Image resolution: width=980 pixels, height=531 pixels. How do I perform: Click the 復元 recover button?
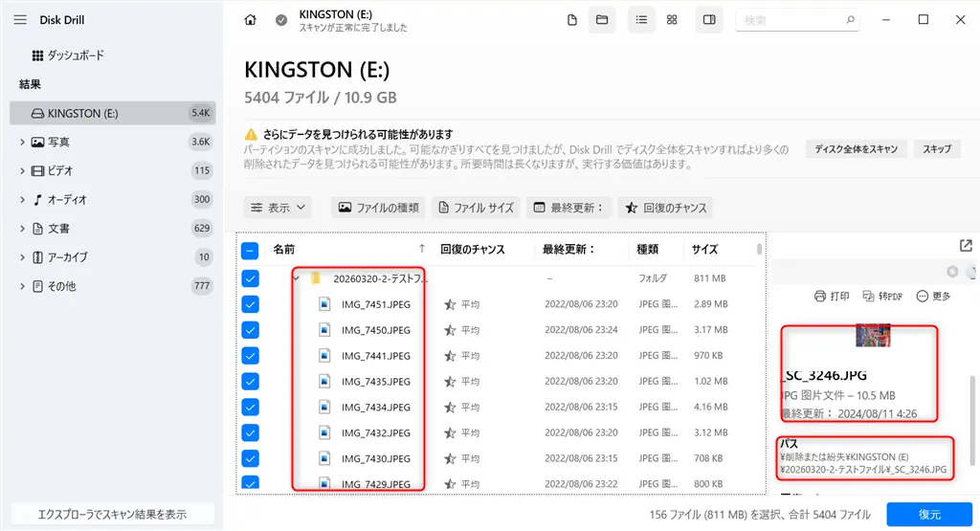(x=928, y=514)
